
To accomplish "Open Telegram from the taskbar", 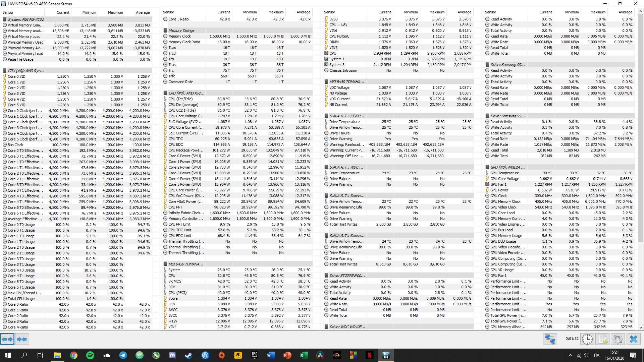I will (123, 355).
